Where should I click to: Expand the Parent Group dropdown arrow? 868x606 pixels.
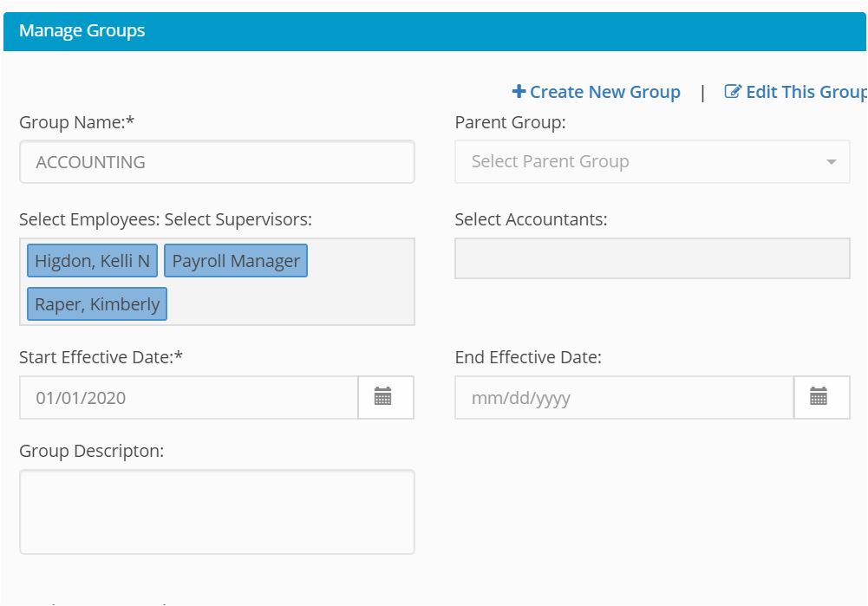[x=832, y=162]
